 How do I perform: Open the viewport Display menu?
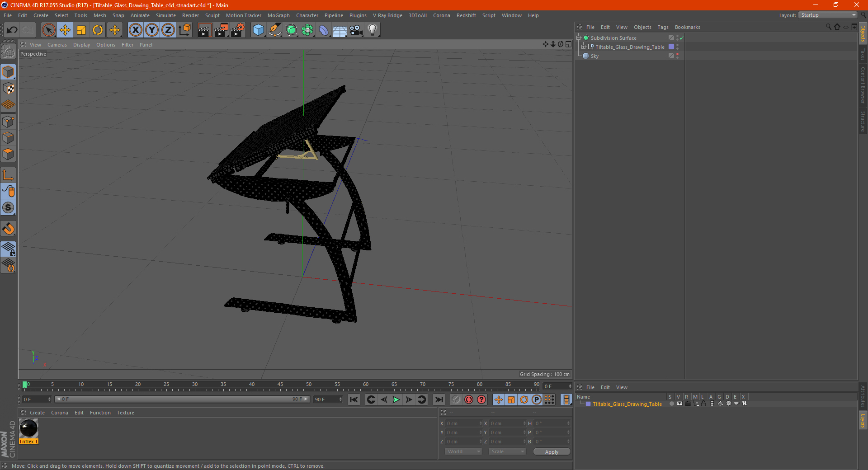coord(81,45)
